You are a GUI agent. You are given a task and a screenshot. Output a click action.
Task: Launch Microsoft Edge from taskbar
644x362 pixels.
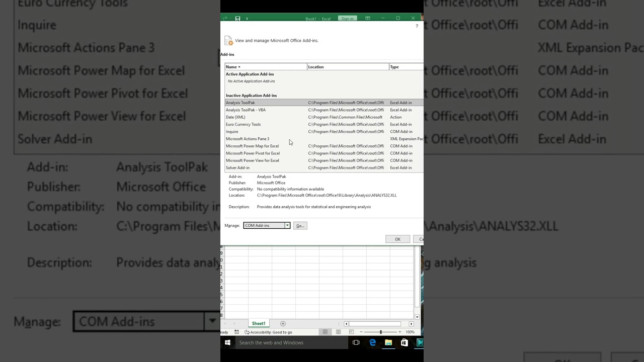pos(372,343)
